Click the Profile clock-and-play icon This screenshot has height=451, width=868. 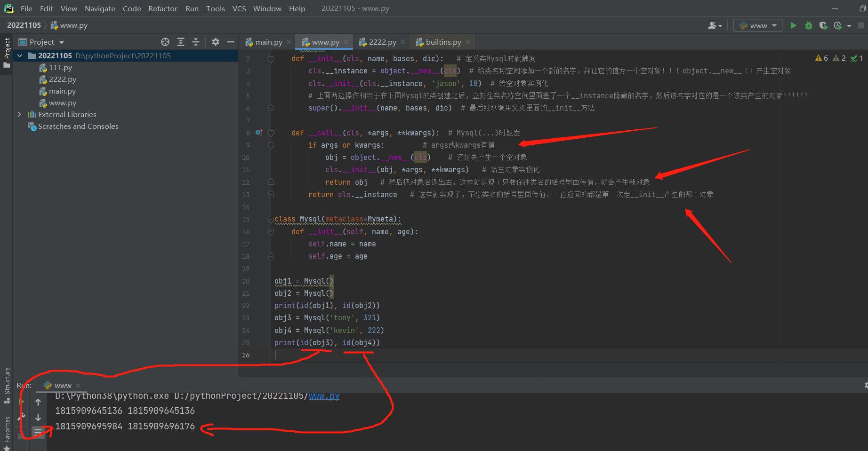click(x=838, y=25)
